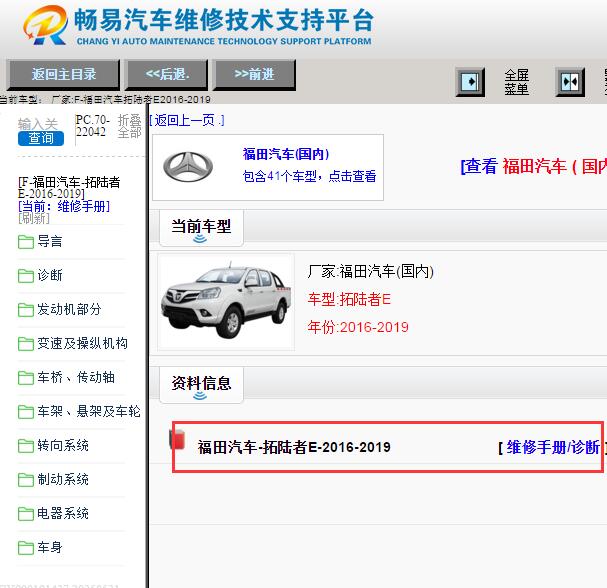
Task: Click the 查询 search button
Action: point(41,138)
